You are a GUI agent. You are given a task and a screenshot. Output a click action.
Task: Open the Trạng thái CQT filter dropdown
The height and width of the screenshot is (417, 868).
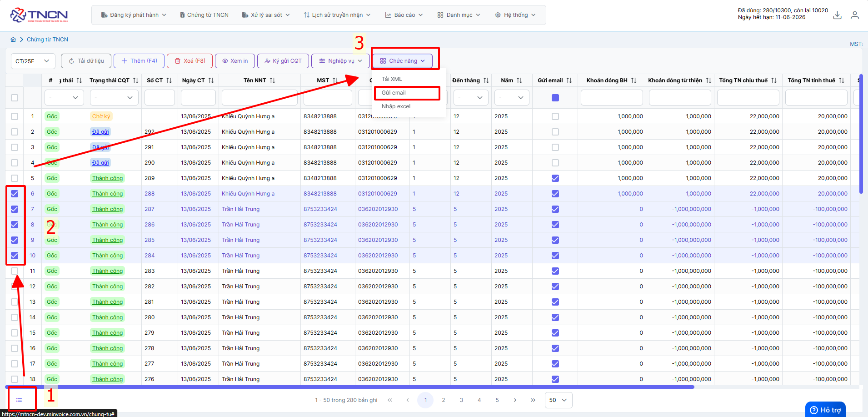[x=114, y=98]
